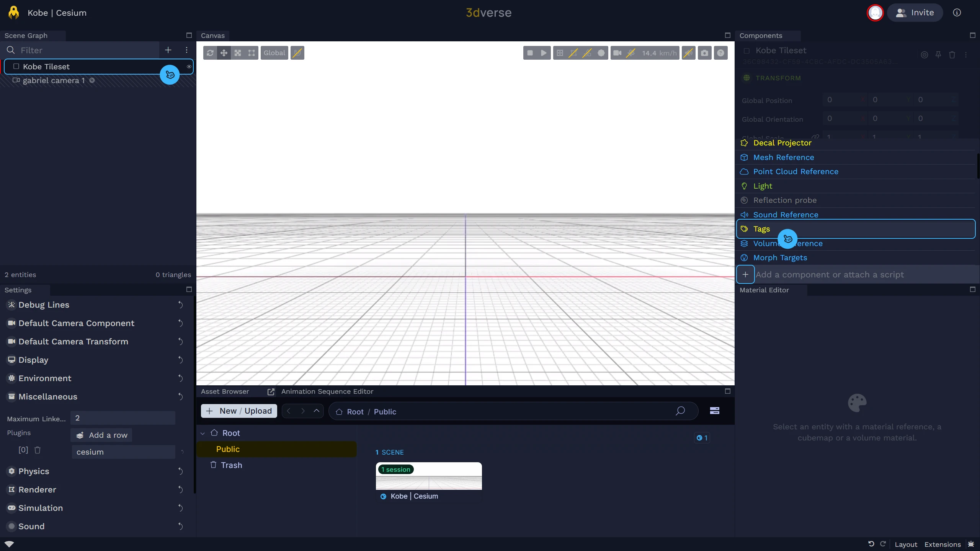Open the Components entity kebab menu

point(966,55)
